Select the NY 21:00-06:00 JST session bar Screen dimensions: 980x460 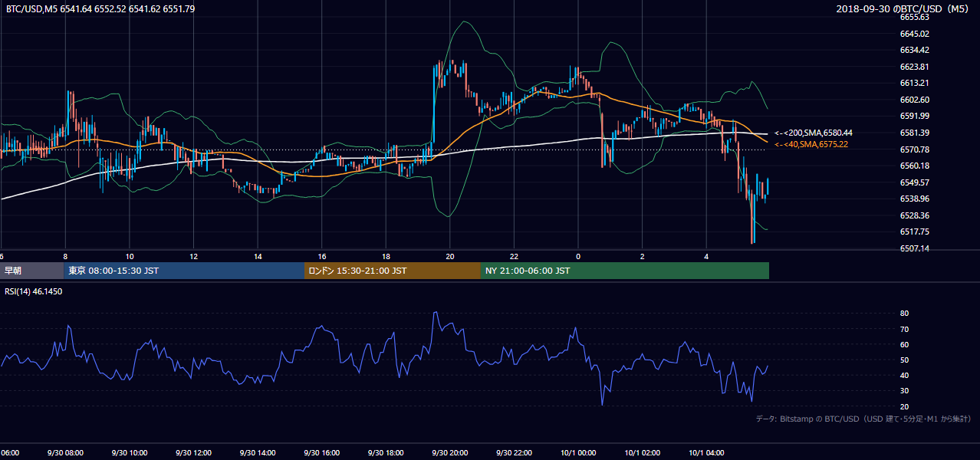(x=625, y=271)
